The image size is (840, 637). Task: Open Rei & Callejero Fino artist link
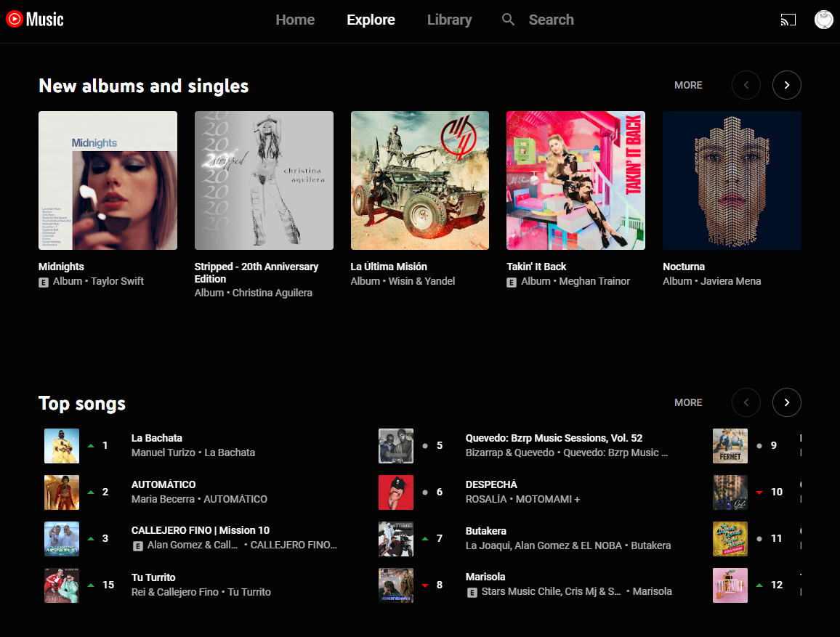click(x=175, y=592)
